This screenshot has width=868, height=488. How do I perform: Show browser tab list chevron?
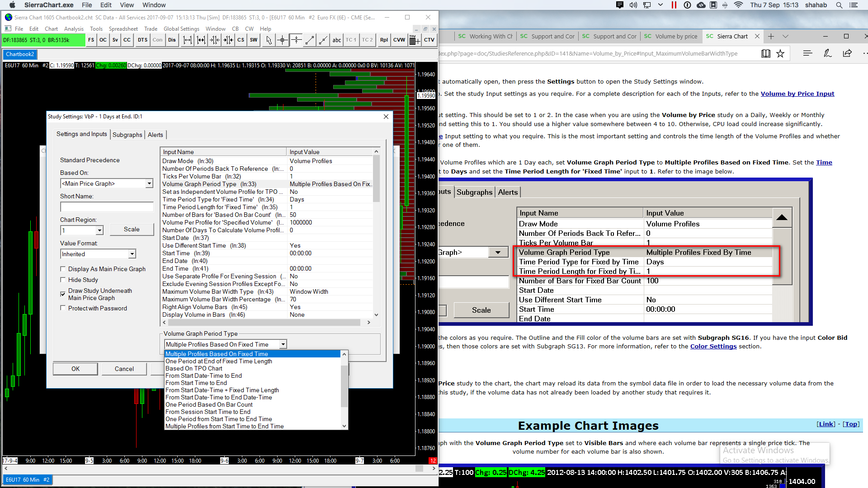(785, 36)
